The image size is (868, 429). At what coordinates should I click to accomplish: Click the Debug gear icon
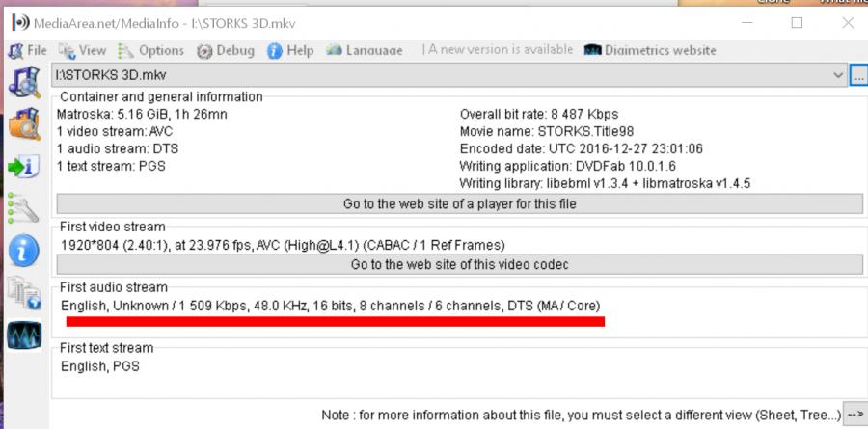pyautogui.click(x=204, y=51)
